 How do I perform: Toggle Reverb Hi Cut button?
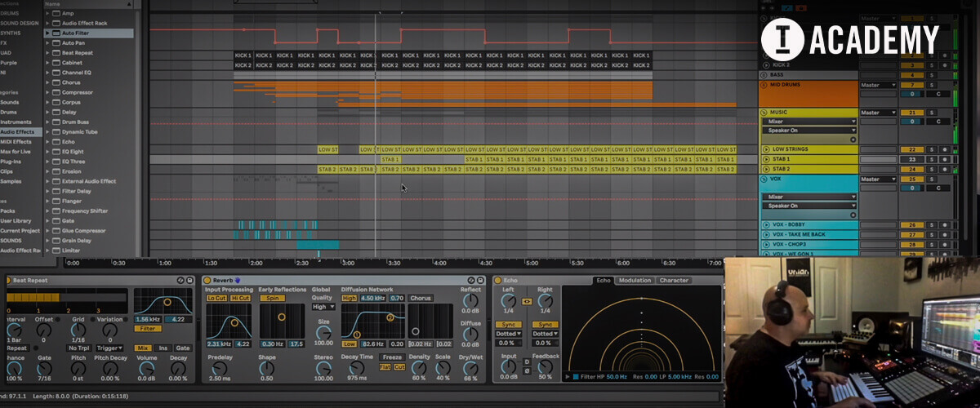[x=240, y=298]
